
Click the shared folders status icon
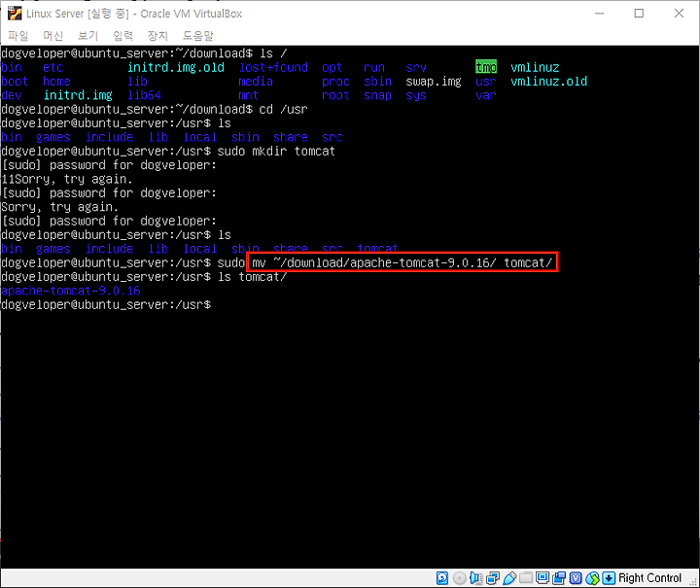coord(526,578)
